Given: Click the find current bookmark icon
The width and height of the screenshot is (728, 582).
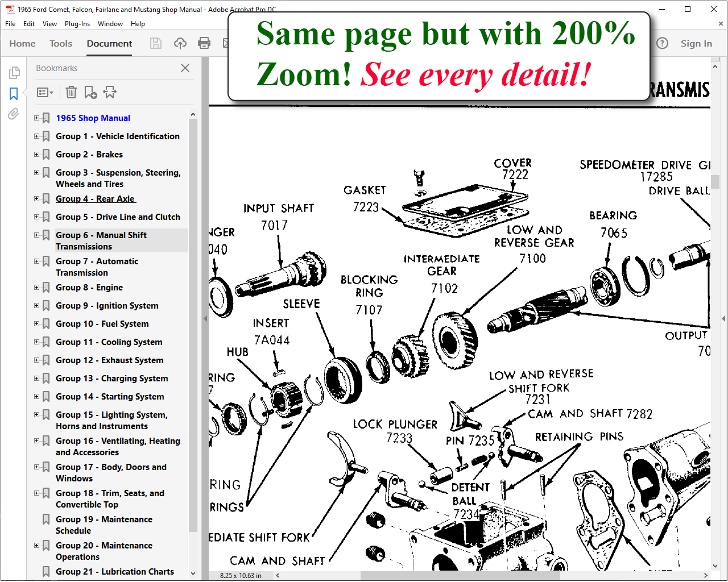Looking at the screenshot, I should pos(110,92).
